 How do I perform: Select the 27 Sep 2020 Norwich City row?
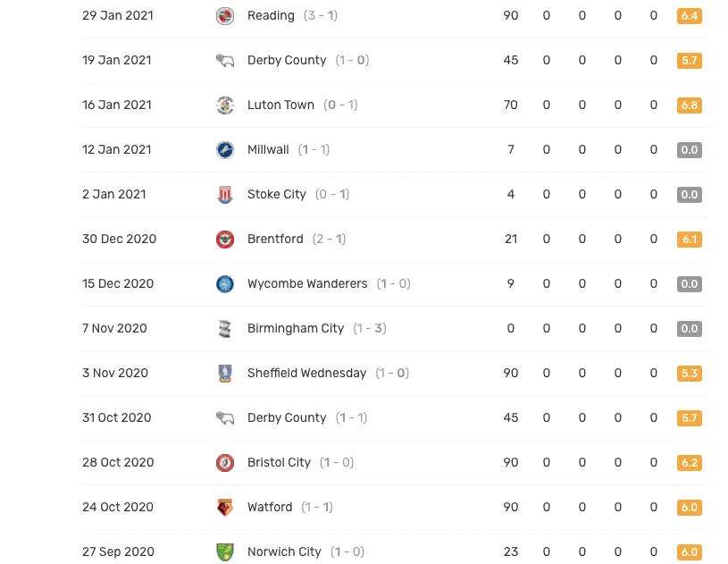coord(395,551)
